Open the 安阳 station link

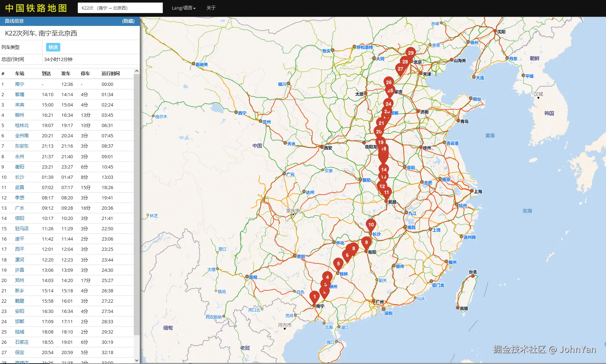click(x=20, y=311)
